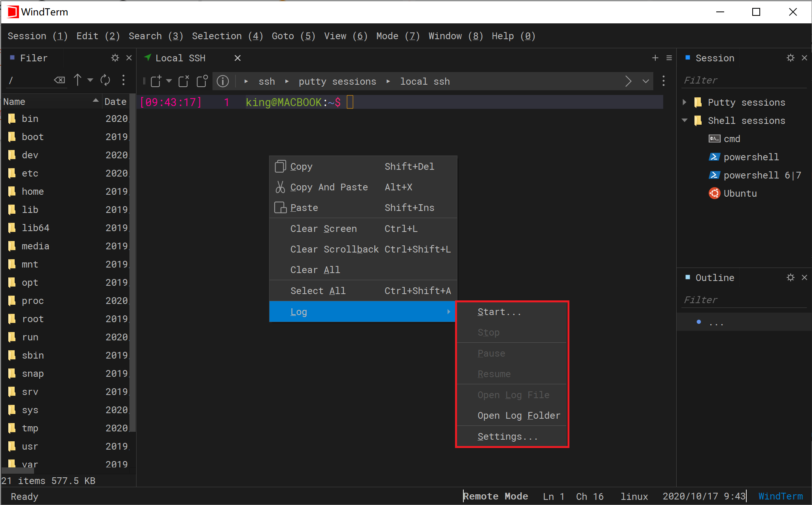Close the Outline pane
This screenshot has height=505, width=812.
tap(804, 278)
